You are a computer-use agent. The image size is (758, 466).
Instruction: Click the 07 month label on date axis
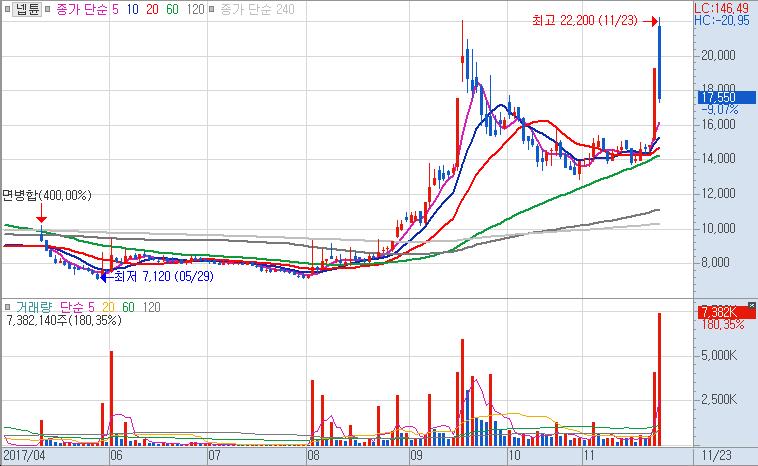(x=214, y=455)
